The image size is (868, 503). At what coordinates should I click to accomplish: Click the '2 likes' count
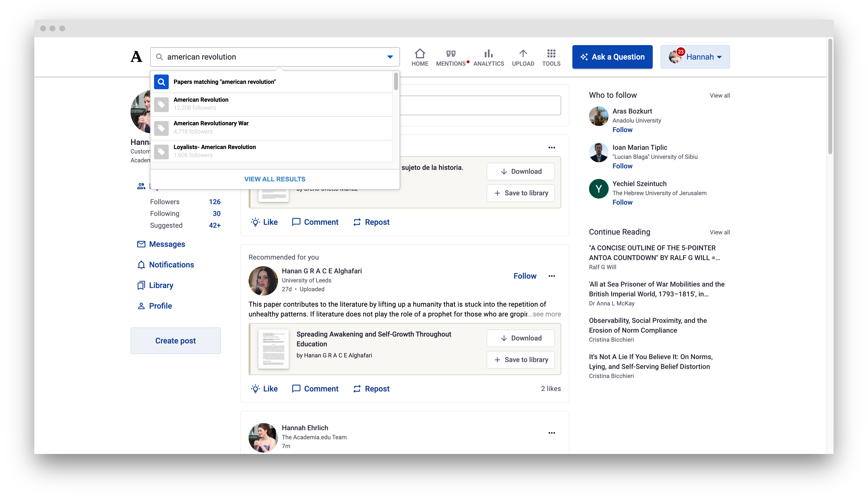click(551, 389)
